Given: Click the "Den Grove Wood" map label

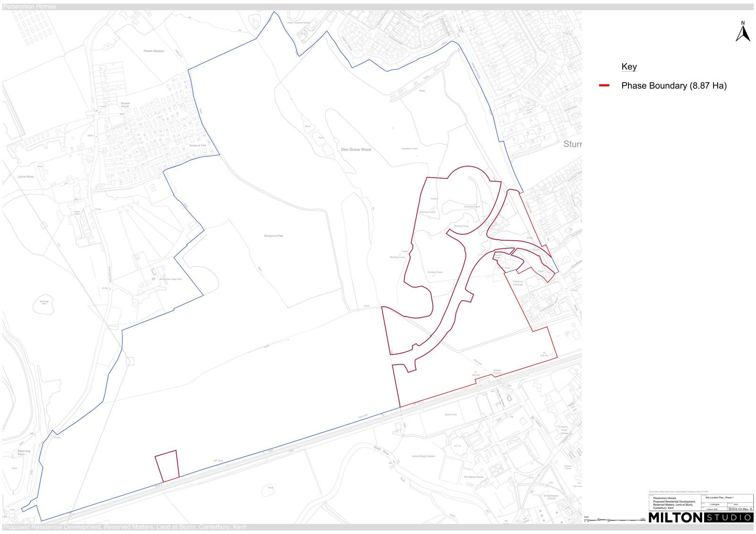Looking at the screenshot, I should (356, 150).
